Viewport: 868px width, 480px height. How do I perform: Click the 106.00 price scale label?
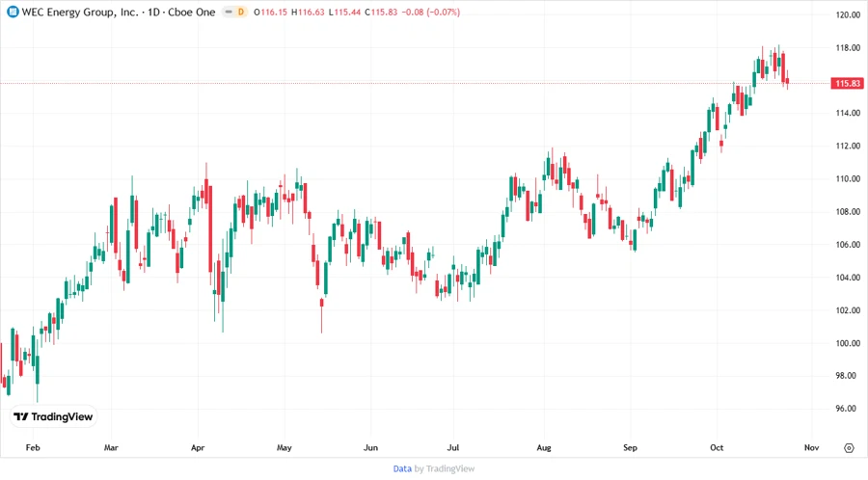pyautogui.click(x=848, y=245)
